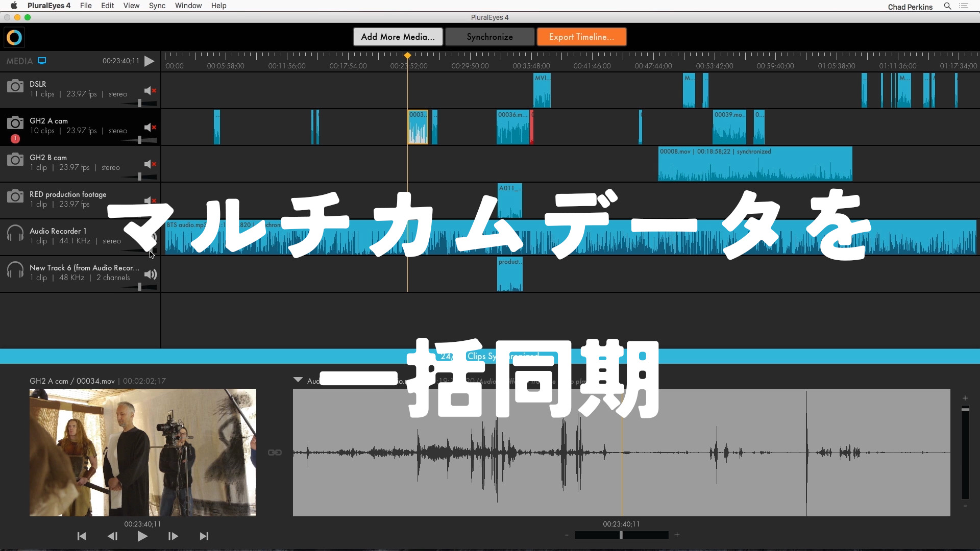Click the RED production footage camera icon
The width and height of the screenshot is (980, 551).
pyautogui.click(x=15, y=196)
